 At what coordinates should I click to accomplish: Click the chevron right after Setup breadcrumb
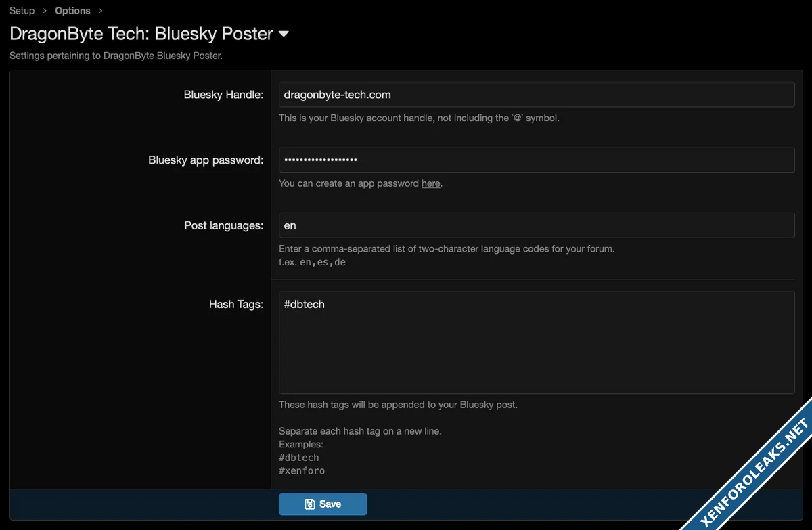[x=45, y=11]
